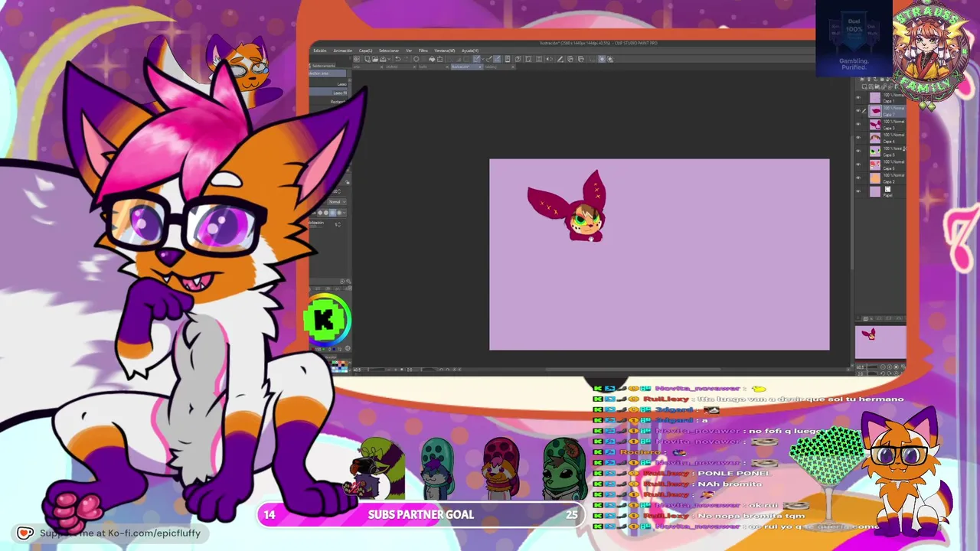
Task: Open the Ver menu
Action: 409,51
